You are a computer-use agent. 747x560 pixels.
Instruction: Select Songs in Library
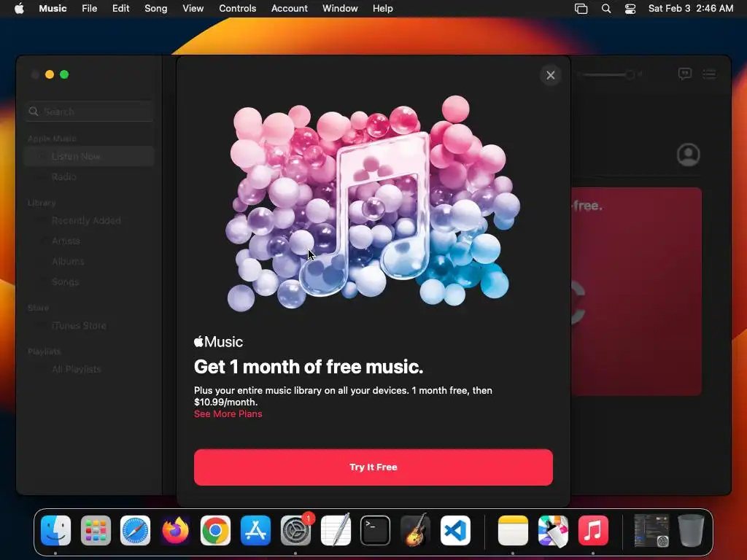click(90, 282)
